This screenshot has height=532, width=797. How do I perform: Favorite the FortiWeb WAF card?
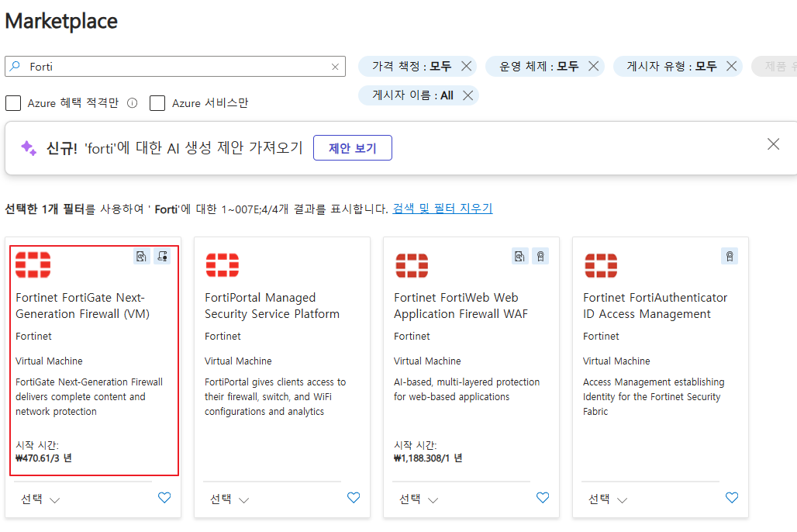[x=543, y=497]
